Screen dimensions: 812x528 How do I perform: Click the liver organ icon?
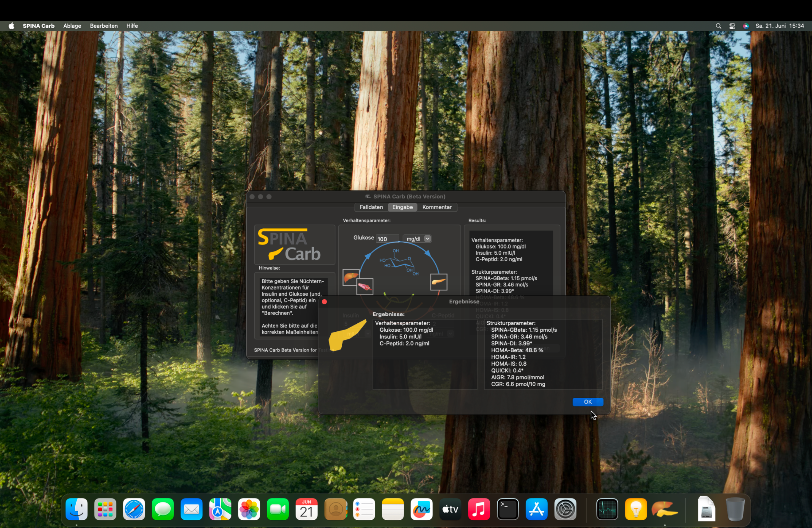point(351,277)
